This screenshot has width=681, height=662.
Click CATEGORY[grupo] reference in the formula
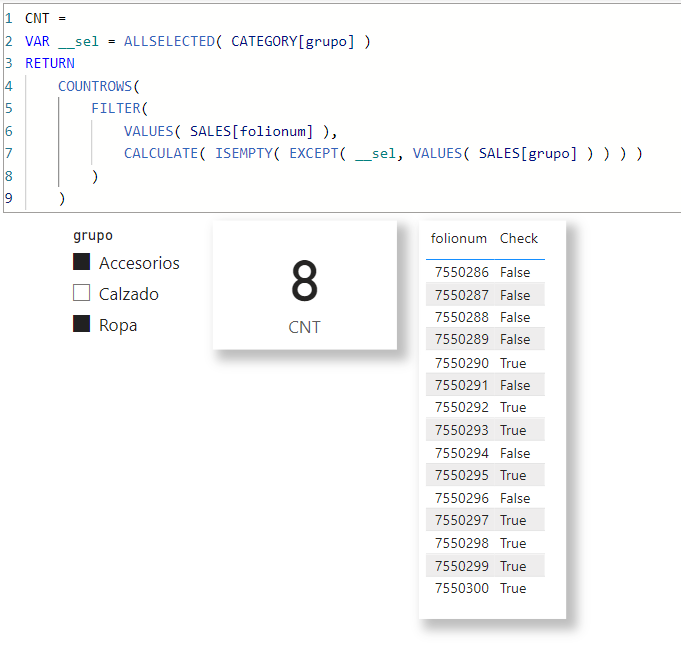(293, 41)
